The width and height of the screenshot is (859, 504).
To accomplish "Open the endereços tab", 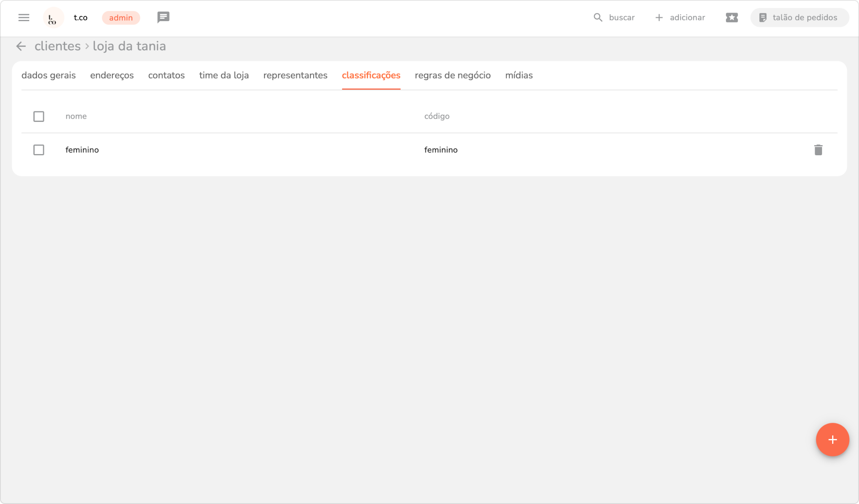I will tap(112, 76).
